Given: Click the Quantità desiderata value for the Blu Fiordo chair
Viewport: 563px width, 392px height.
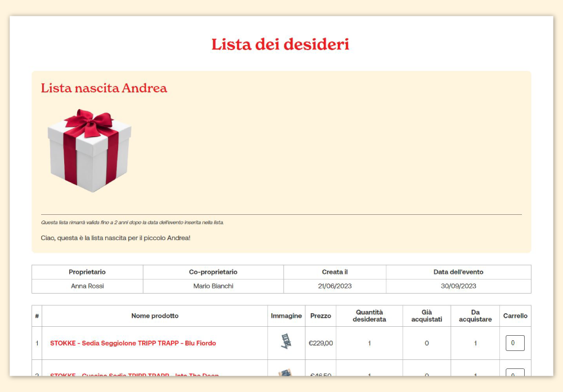Looking at the screenshot, I should (369, 343).
